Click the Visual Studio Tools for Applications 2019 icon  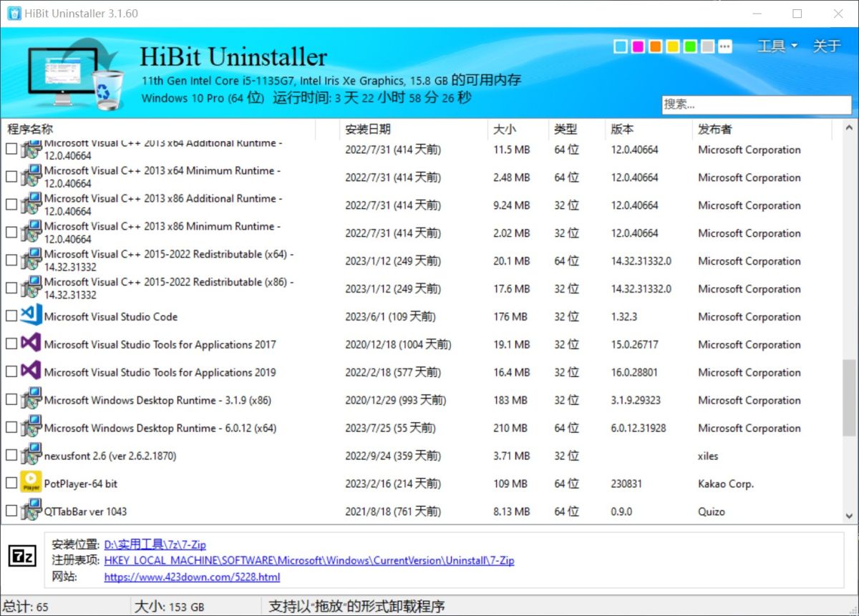[31, 371]
